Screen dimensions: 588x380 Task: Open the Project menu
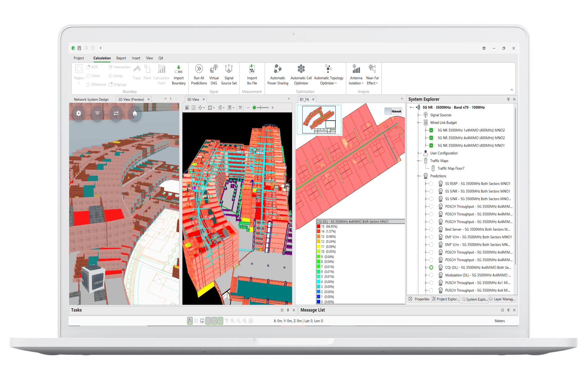click(79, 58)
